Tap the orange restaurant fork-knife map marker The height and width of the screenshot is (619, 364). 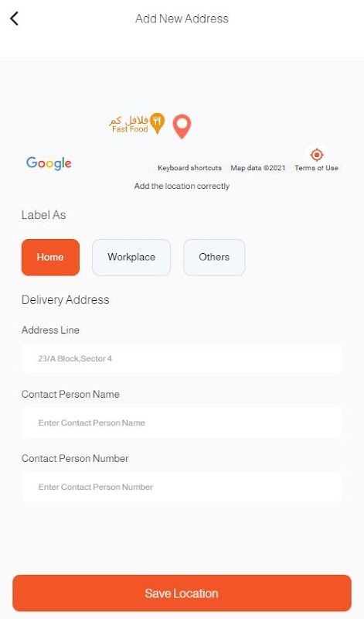[x=157, y=123]
